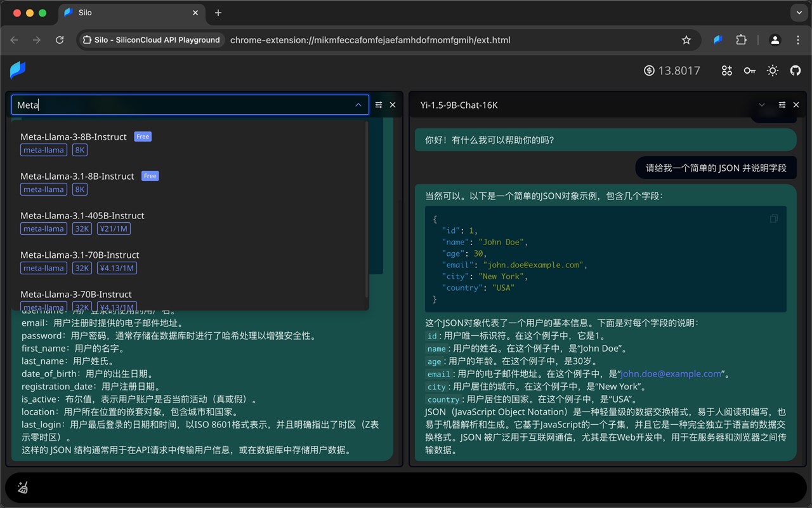812x508 pixels.
Task: Select the Silo browser tab
Action: 131,13
